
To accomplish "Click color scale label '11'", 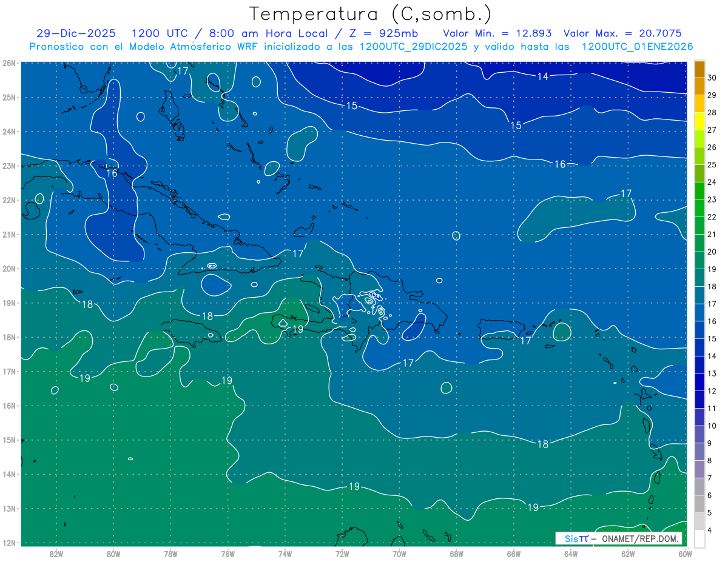I will [712, 408].
